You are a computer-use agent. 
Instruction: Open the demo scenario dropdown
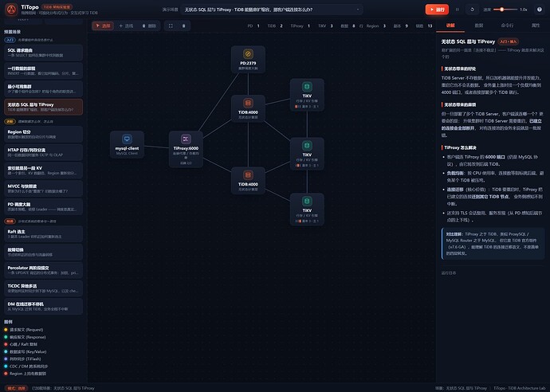coord(272,10)
